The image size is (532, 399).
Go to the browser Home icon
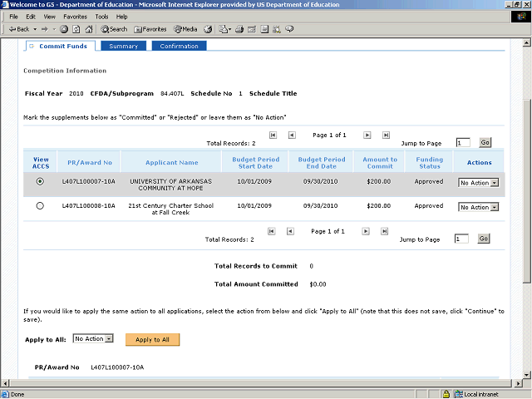[86, 29]
